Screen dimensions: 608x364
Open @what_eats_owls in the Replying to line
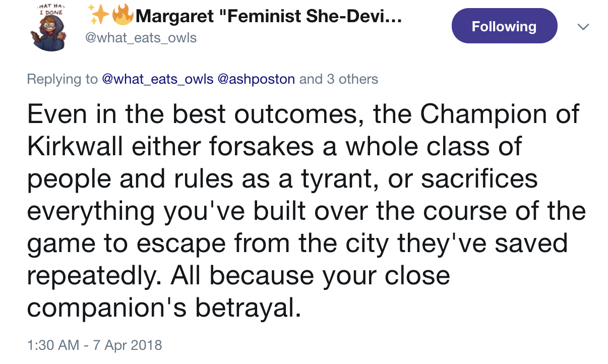point(157,79)
